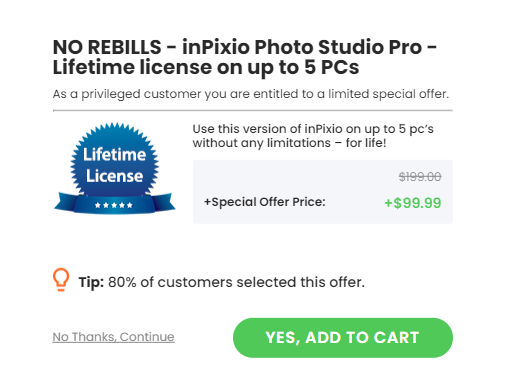
Task: Click the privileged customer subtitle text
Action: point(251,94)
